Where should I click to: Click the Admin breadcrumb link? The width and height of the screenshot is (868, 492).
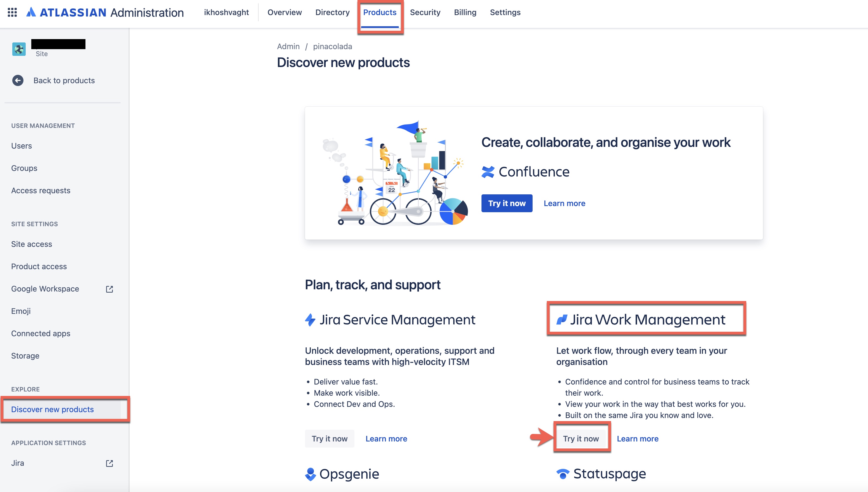pos(288,46)
